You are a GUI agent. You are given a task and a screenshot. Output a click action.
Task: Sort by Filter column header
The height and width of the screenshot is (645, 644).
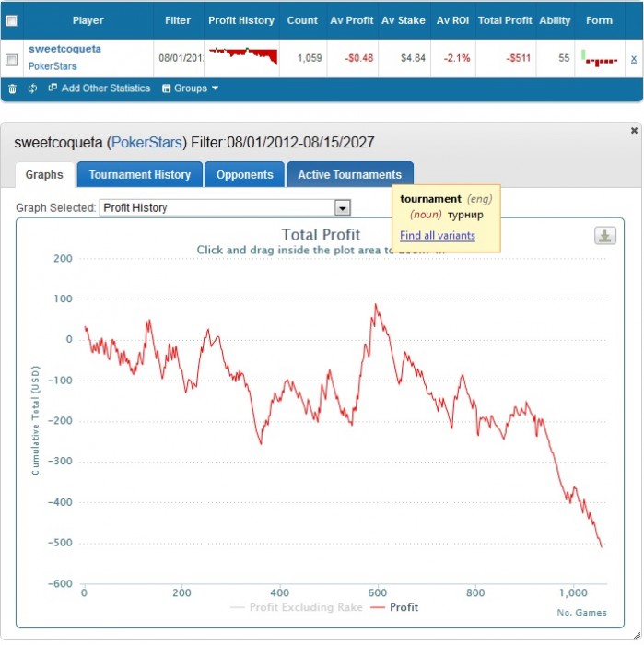coord(178,20)
